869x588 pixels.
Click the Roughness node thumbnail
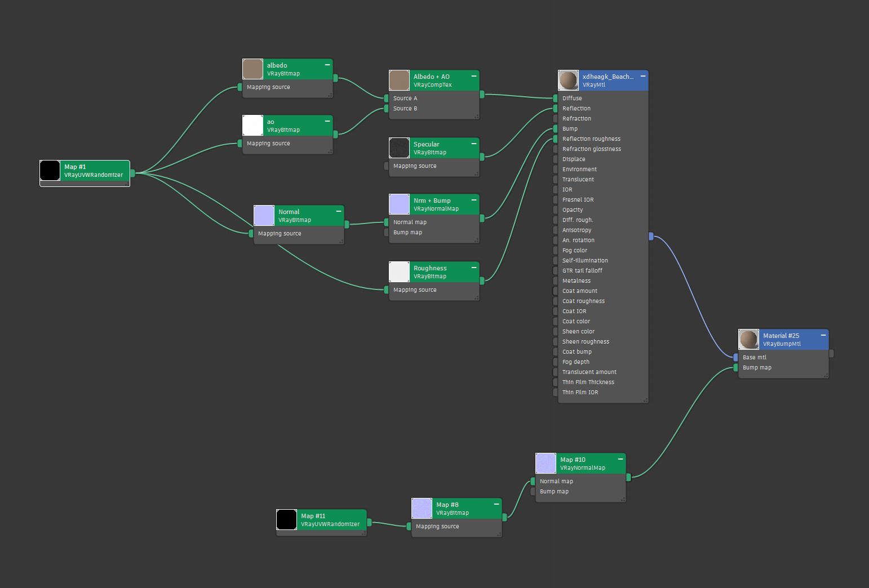[x=399, y=272]
